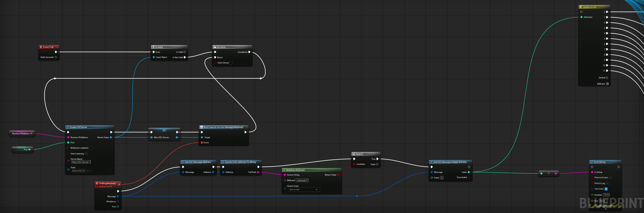The height and width of the screenshot is (213, 644).
Task: Click the Wildcard /setmesh1 text field
Action: pos(302,180)
